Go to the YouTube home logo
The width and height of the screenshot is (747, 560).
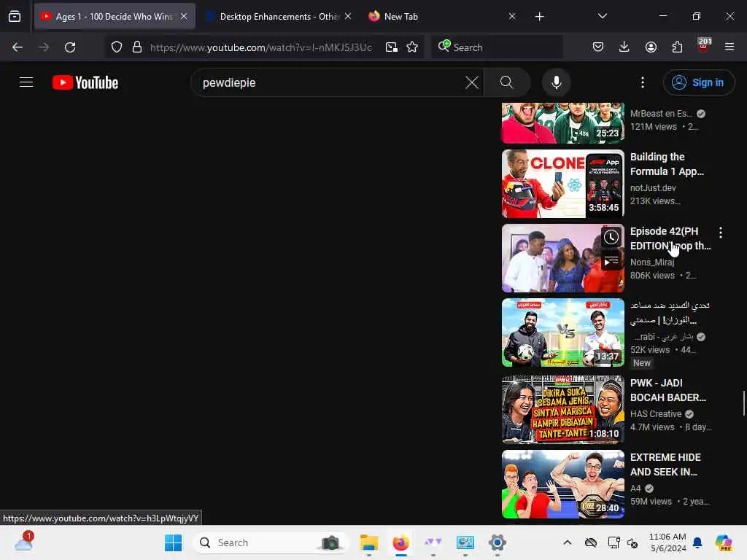85,82
